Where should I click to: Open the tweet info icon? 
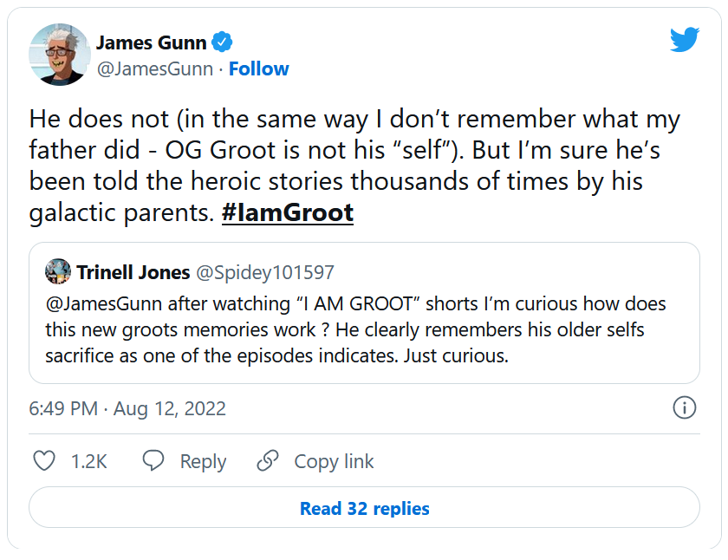point(685,408)
